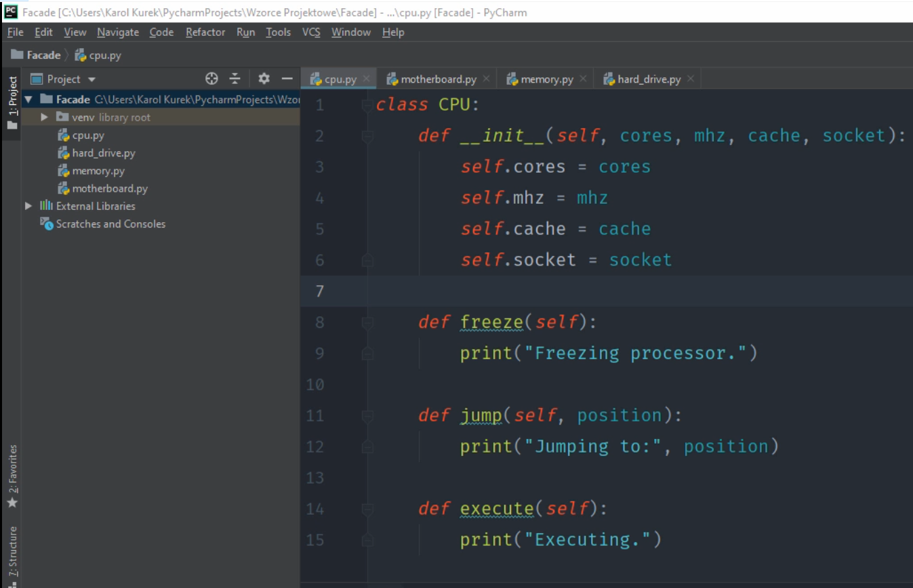Toggle the 1: Project side panel

pyautogui.click(x=12, y=102)
